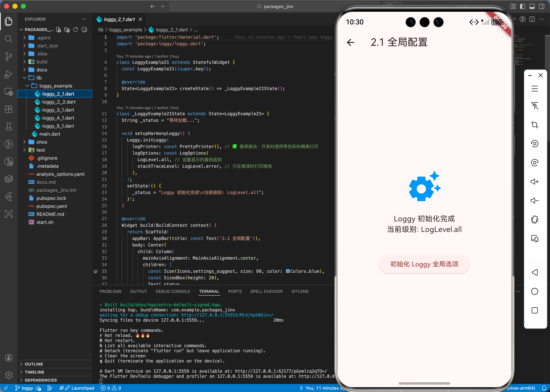Open the Extensions view
Viewport: 550px width, 392px height.
coord(9,109)
